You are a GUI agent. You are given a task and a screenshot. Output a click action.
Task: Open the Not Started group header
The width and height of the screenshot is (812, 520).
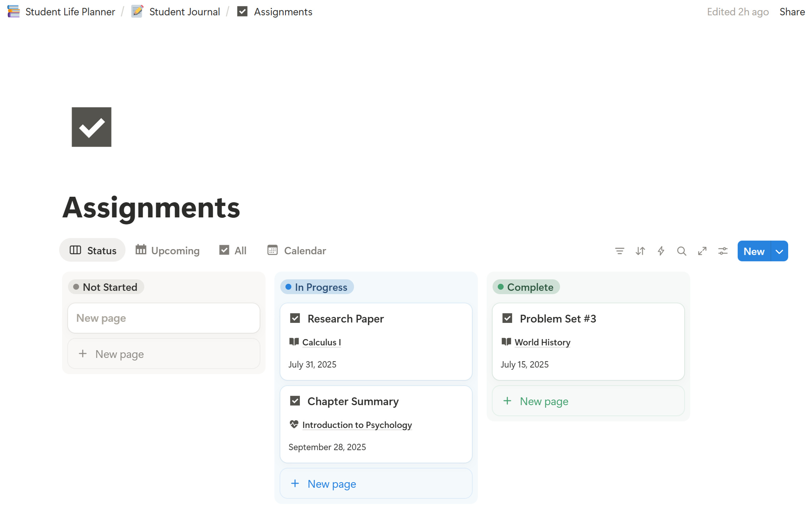pyautogui.click(x=106, y=287)
